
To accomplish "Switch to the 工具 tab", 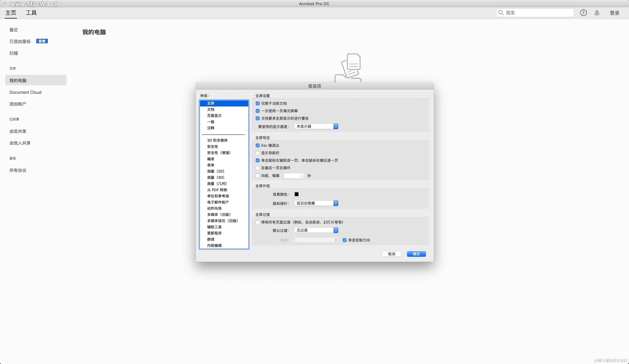I will 31,13.
